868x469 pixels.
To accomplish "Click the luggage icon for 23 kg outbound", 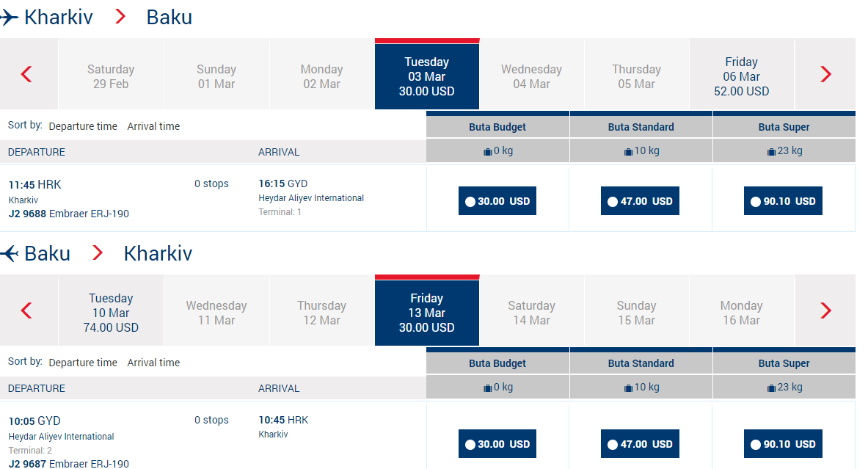I will pos(771,151).
